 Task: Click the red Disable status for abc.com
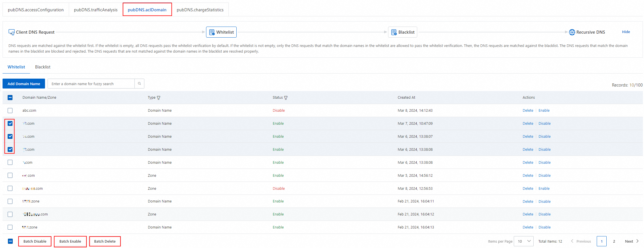[279, 111]
